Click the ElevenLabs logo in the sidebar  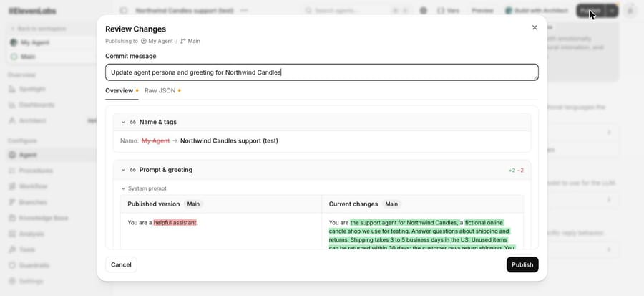click(32, 11)
